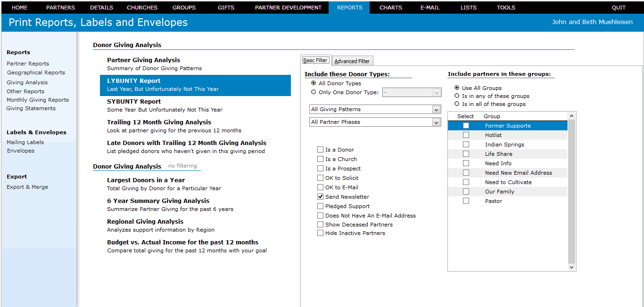This screenshot has height=307, width=644.
Task: Select Is in any of these groups
Action: (457, 96)
